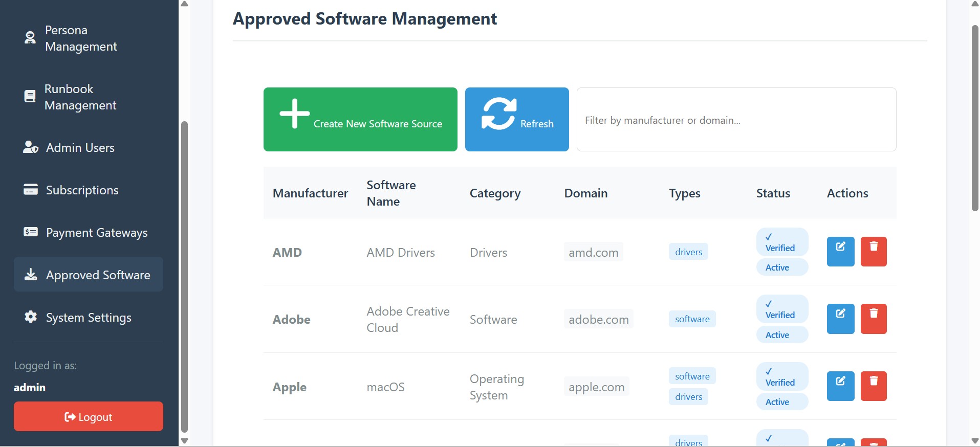Open Persona Management from sidebar
The height and width of the screenshot is (447, 980).
tap(88, 38)
